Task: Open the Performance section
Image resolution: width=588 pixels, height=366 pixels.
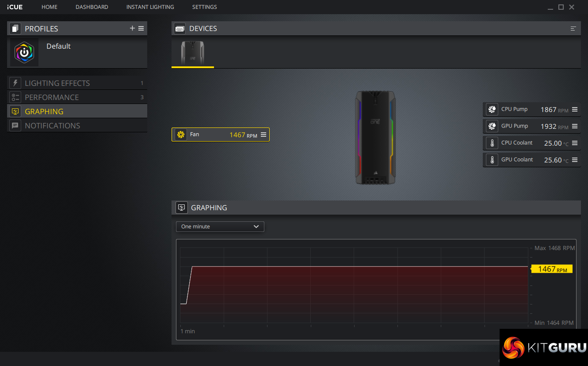Action: (x=52, y=97)
